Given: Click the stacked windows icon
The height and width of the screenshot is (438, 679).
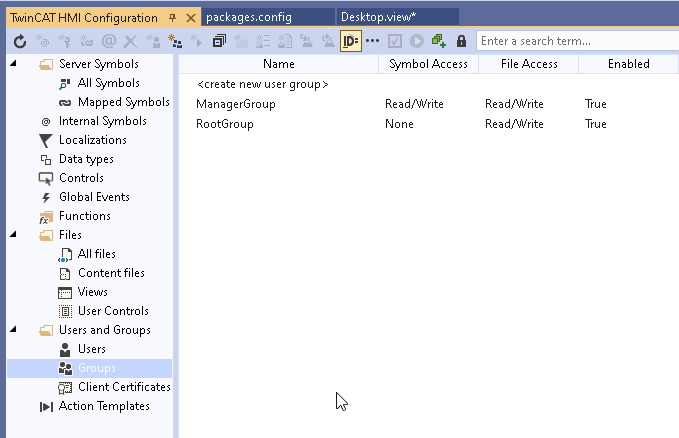Looking at the screenshot, I should [x=219, y=42].
